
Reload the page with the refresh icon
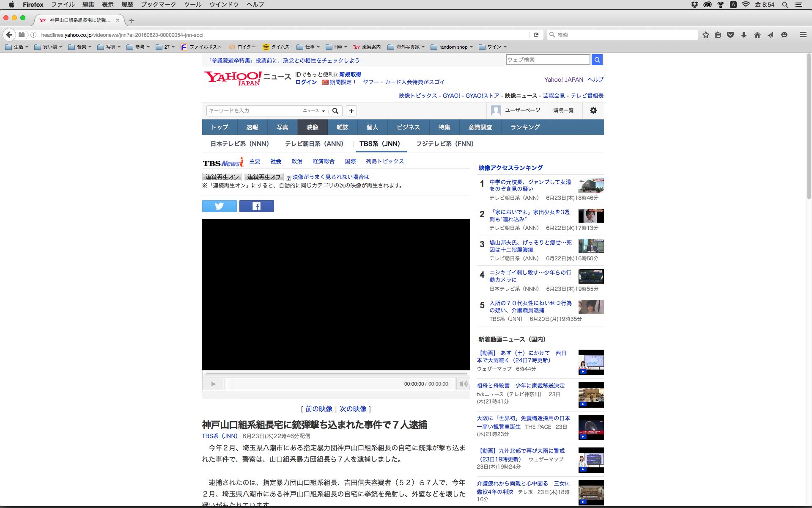point(536,35)
